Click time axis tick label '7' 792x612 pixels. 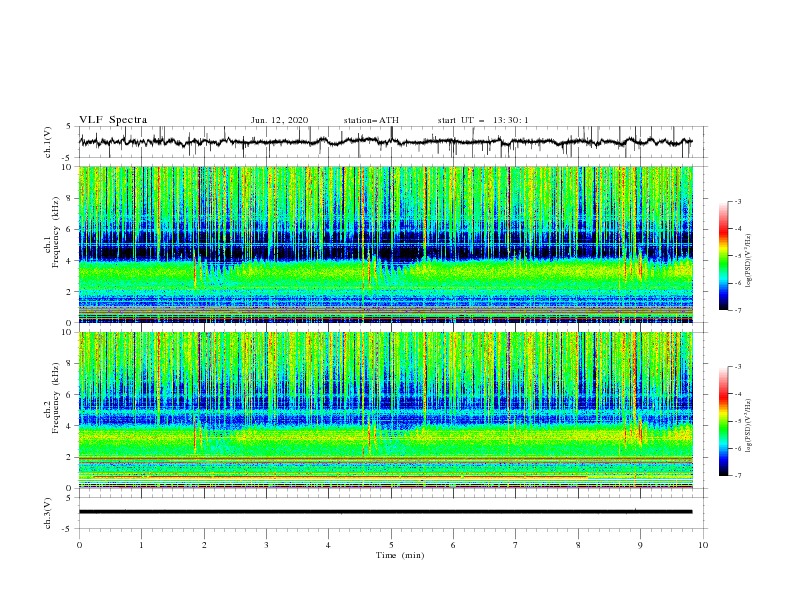[516, 545]
